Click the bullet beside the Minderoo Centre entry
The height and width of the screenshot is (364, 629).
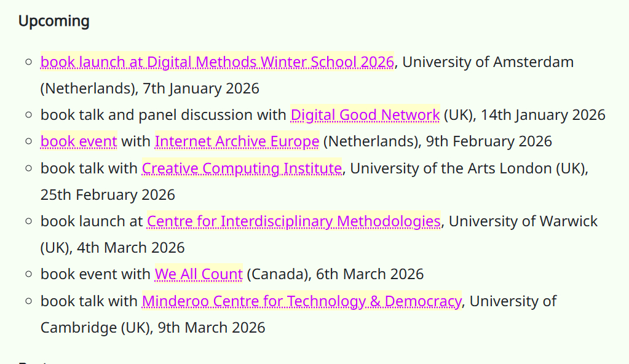click(x=28, y=301)
